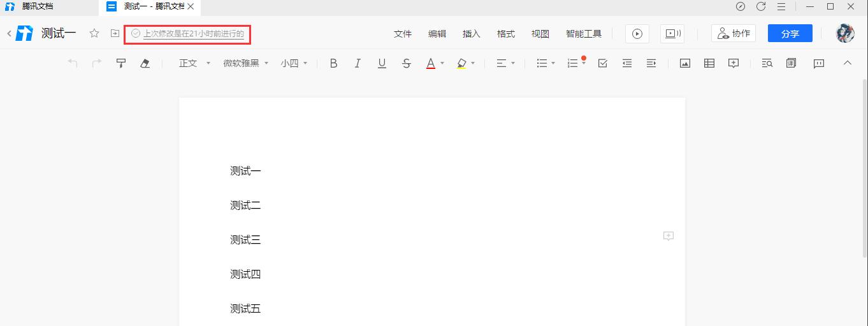This screenshot has width=868, height=326.
Task: Insert a table
Action: pos(709,63)
